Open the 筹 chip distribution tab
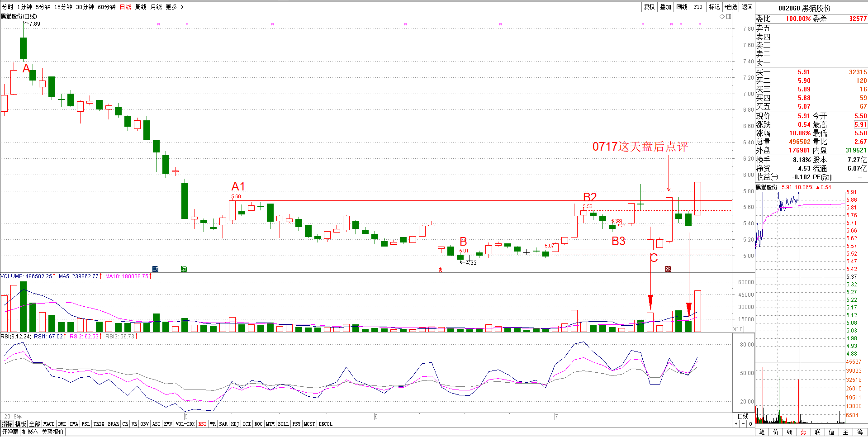Screen dimensions: 868x437 pos(860,432)
